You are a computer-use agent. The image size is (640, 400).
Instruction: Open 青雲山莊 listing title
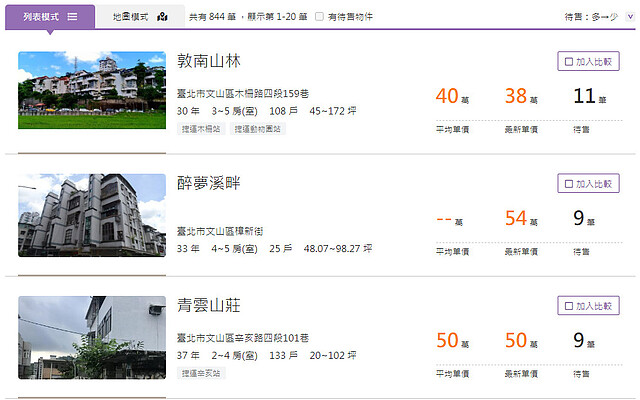coord(209,305)
